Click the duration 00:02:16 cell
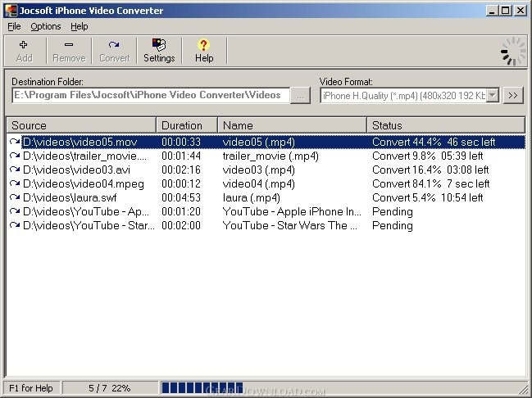Image resolution: width=532 pixels, height=398 pixels. point(181,170)
